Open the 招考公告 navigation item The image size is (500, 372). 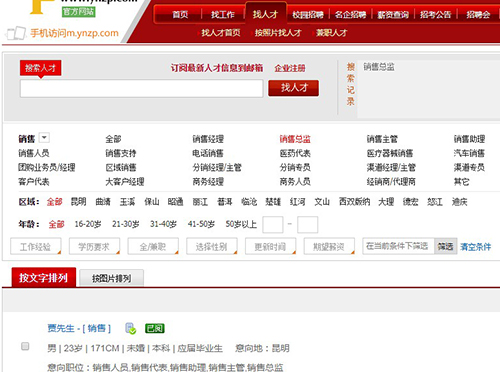click(x=435, y=15)
